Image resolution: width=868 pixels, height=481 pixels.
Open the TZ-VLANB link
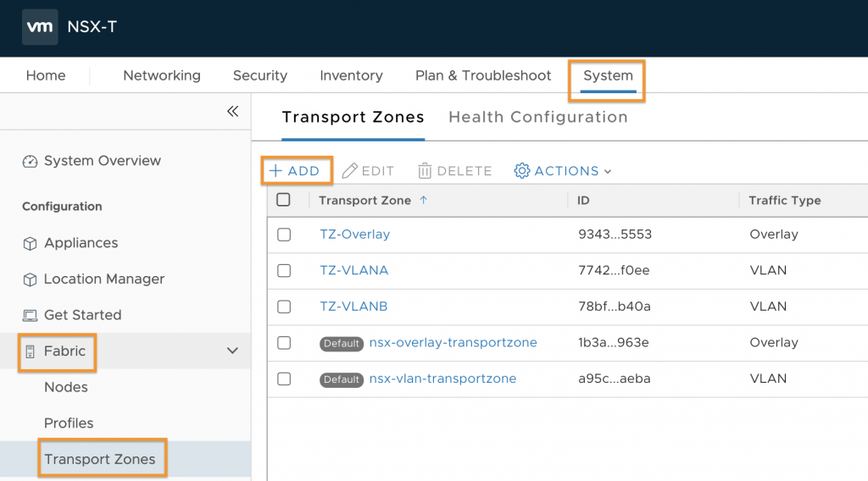[x=353, y=307]
